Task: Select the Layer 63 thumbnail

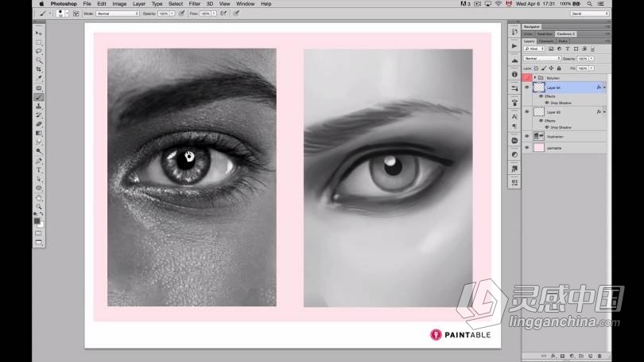Action: pyautogui.click(x=538, y=112)
